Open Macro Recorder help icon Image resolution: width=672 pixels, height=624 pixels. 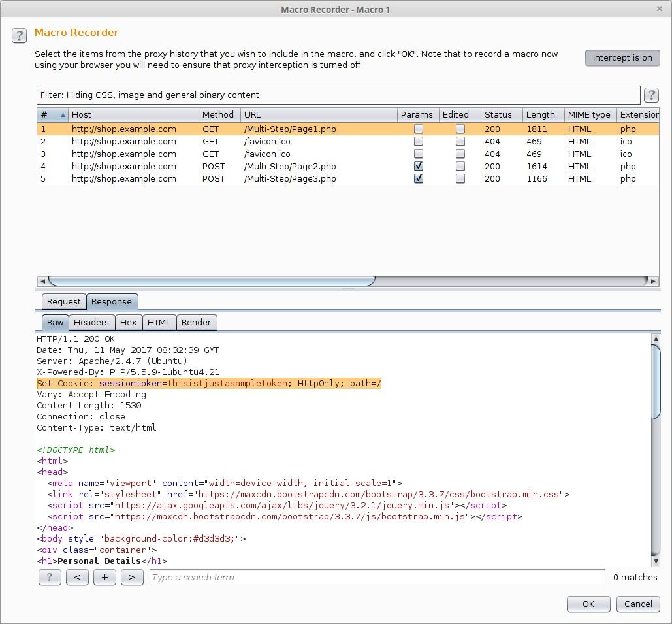click(x=20, y=35)
